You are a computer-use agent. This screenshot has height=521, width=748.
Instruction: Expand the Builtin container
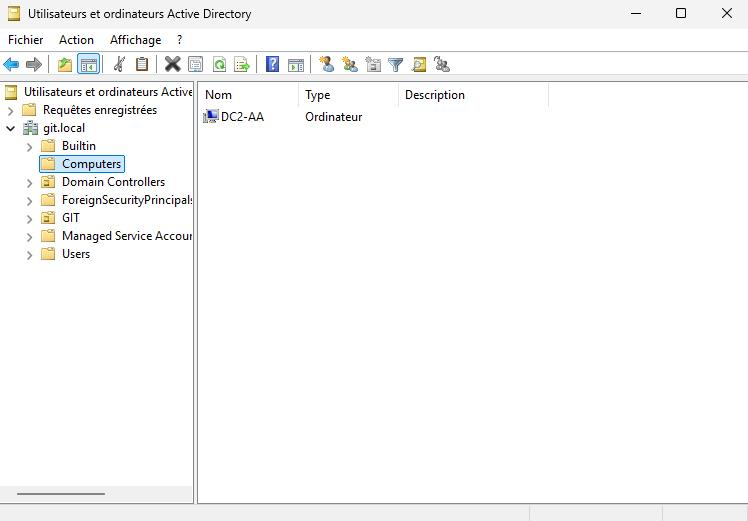(x=30, y=147)
